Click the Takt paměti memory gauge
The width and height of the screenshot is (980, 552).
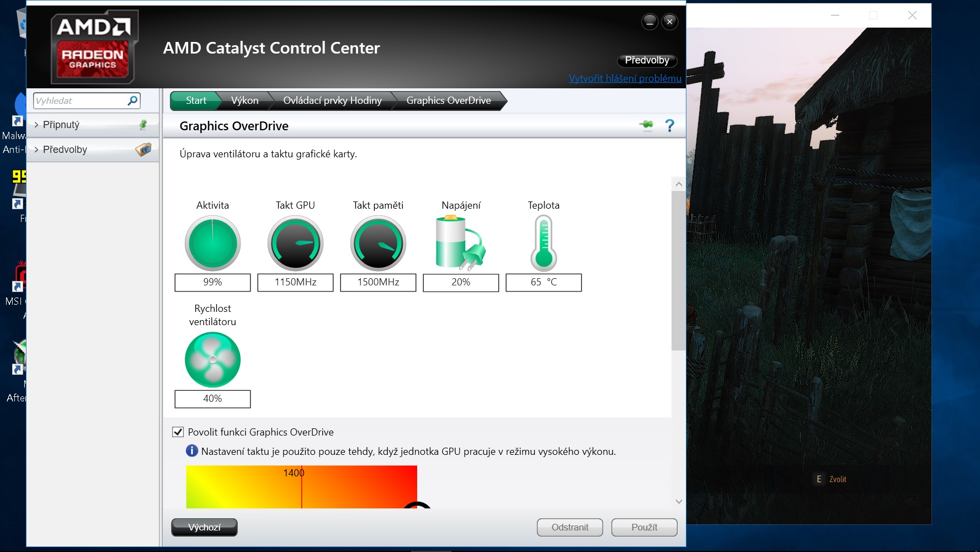coord(378,243)
